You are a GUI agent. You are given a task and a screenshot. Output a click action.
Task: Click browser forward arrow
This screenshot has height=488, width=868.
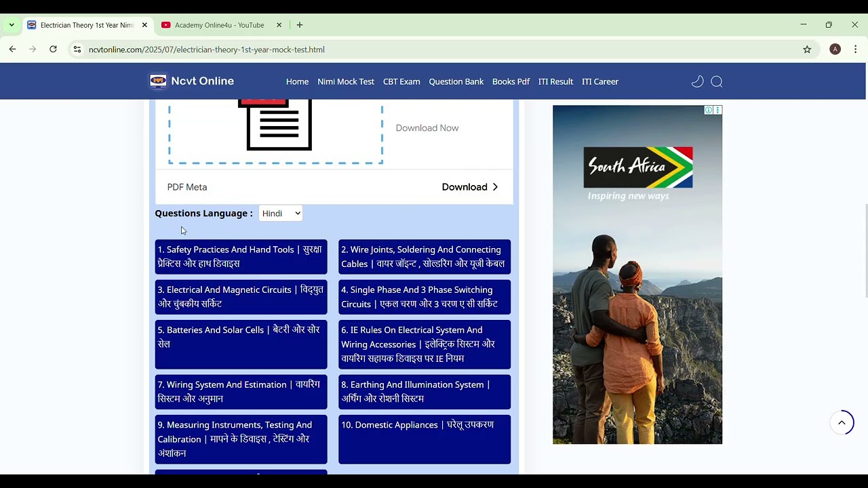click(33, 49)
